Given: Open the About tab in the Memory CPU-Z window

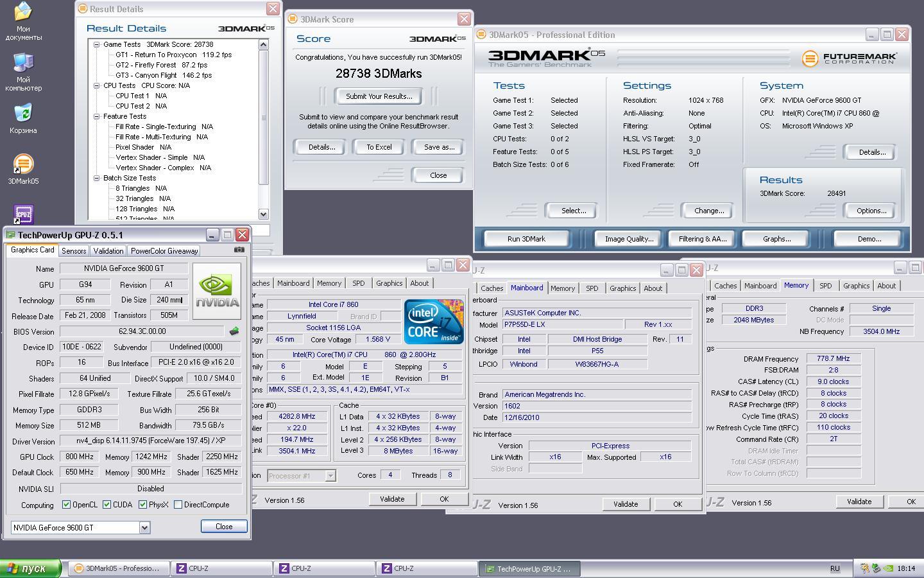Looking at the screenshot, I should click(x=886, y=286).
